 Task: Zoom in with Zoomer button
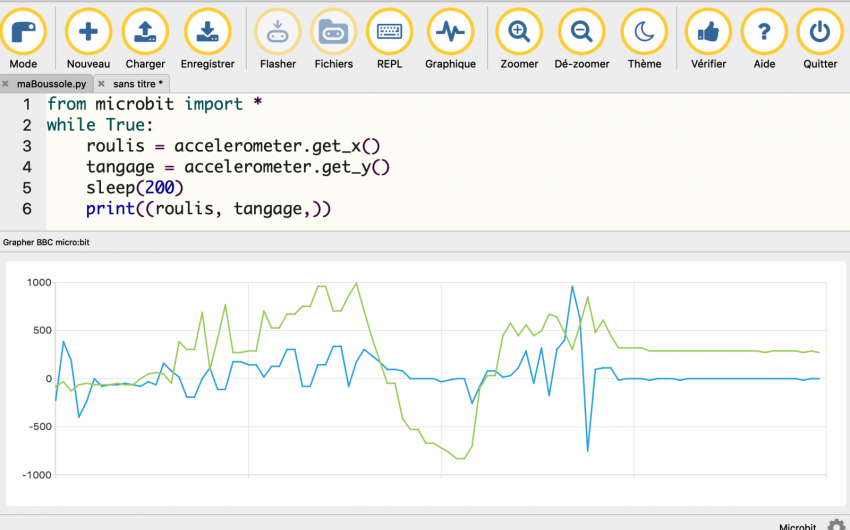[x=519, y=39]
